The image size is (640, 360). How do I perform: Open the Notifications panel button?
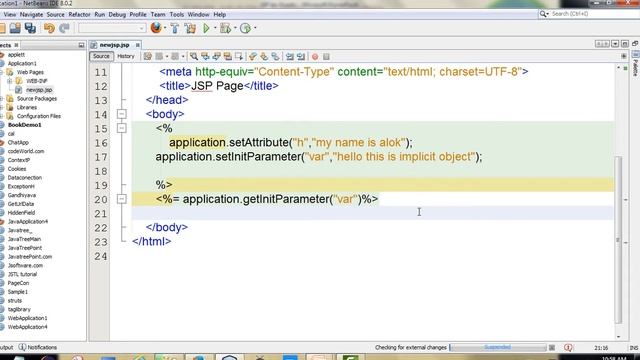(x=38, y=347)
